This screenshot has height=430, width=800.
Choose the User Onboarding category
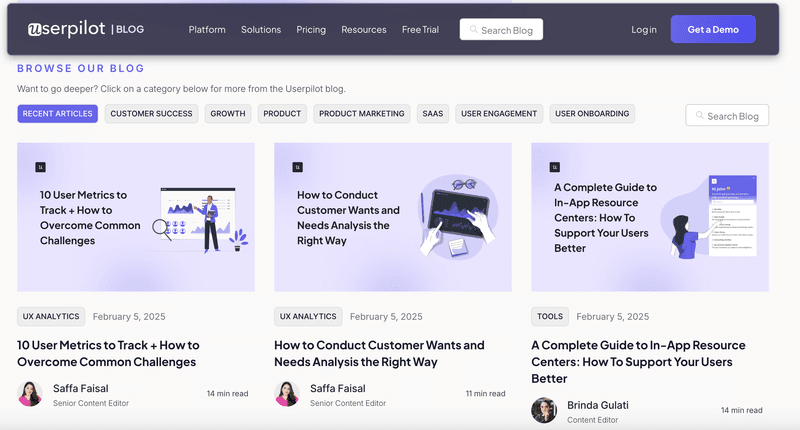(x=592, y=114)
